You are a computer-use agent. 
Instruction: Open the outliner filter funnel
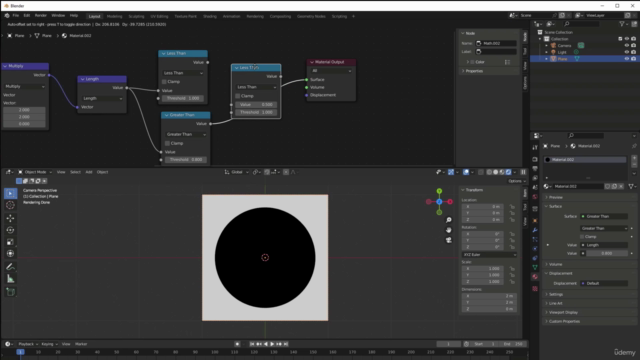622,24
